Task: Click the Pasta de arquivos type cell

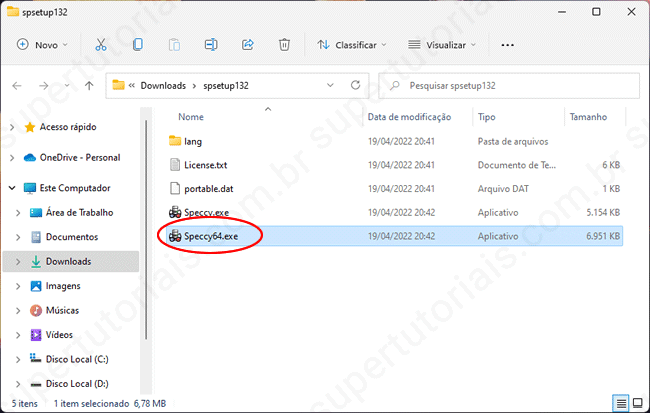Action: click(x=513, y=141)
